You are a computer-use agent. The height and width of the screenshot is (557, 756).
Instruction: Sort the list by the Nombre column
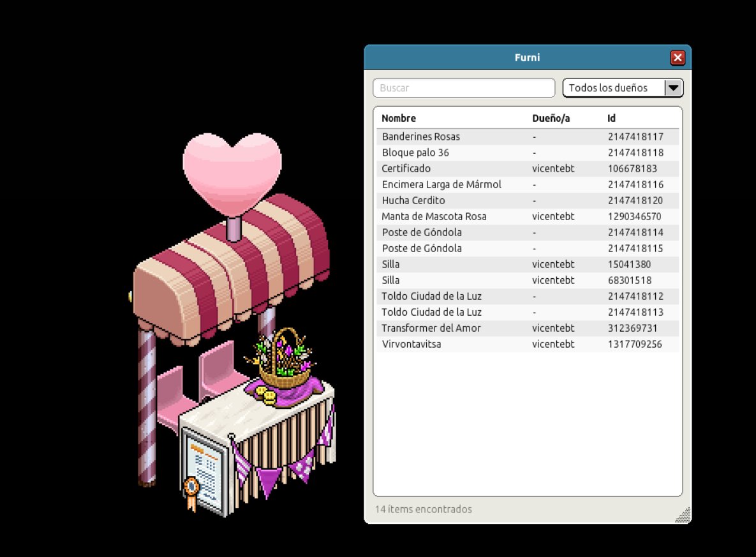398,118
